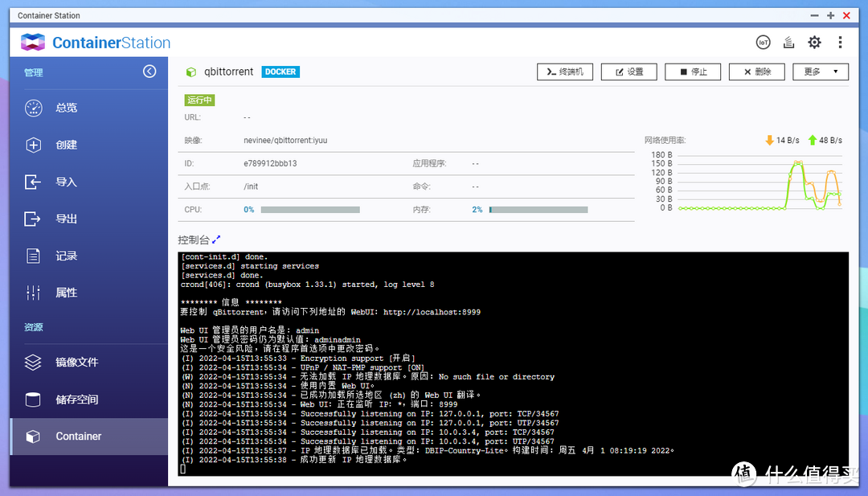This screenshot has width=868, height=496.
Task: Click the green qbittorrent cube icon
Action: 191,72
